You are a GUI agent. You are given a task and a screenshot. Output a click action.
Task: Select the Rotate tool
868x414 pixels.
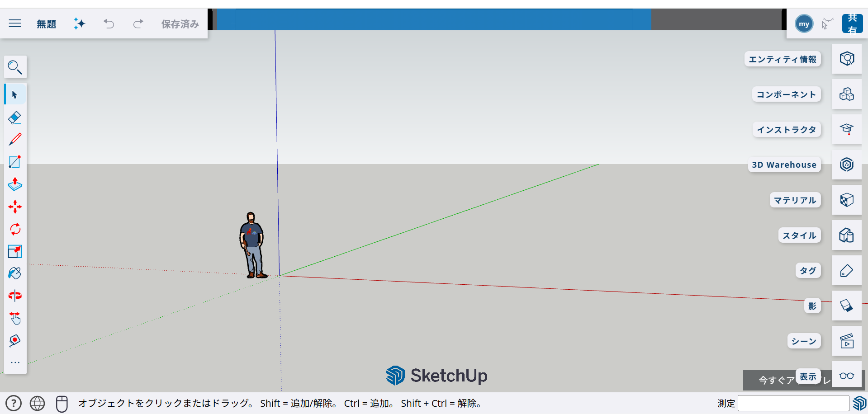tap(15, 229)
